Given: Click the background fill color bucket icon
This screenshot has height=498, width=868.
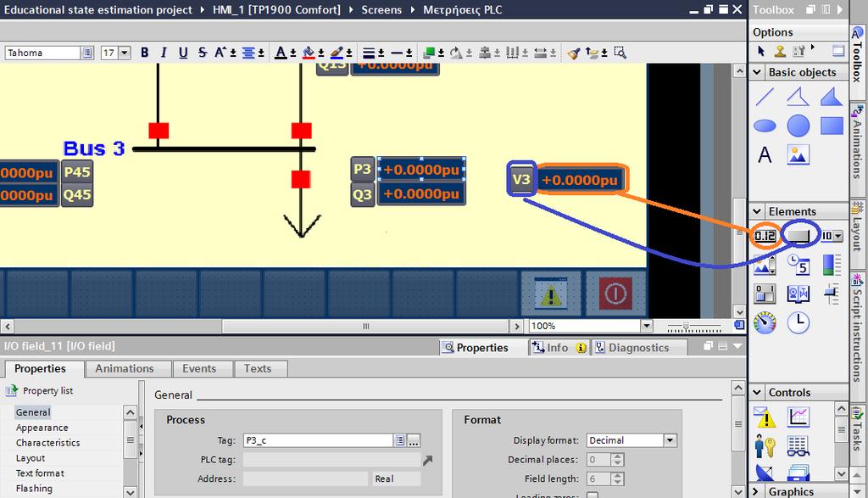Looking at the screenshot, I should [309, 53].
